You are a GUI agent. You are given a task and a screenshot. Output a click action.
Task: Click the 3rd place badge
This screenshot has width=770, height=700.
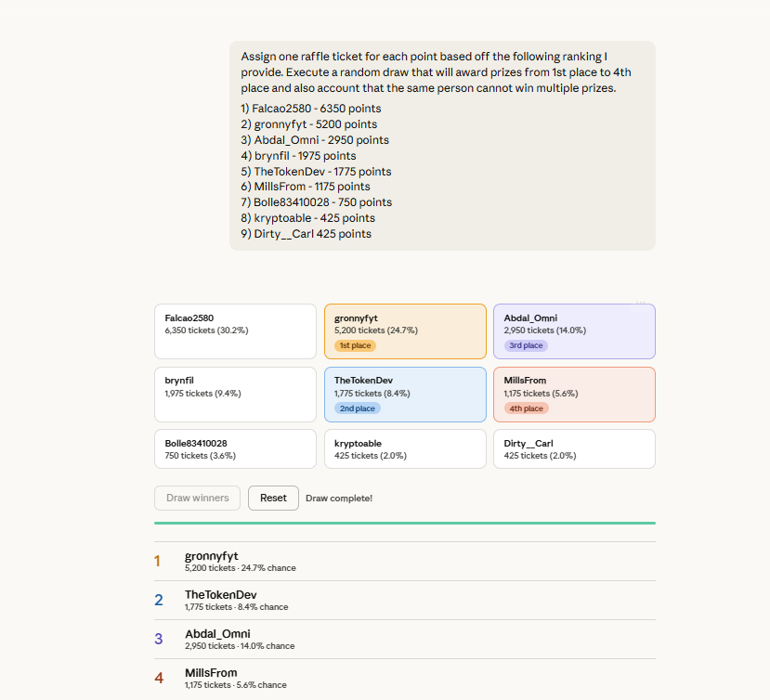coord(526,345)
